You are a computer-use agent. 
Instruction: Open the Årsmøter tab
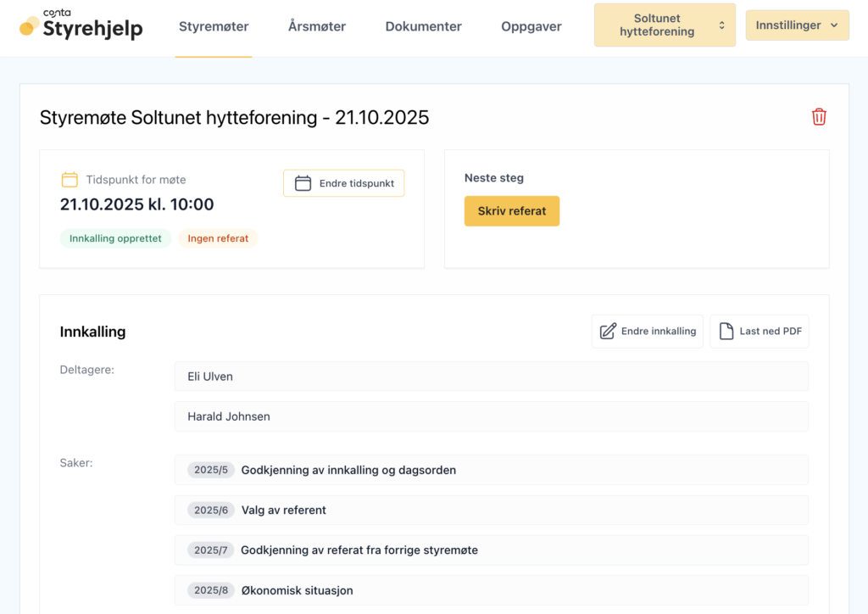click(x=317, y=26)
